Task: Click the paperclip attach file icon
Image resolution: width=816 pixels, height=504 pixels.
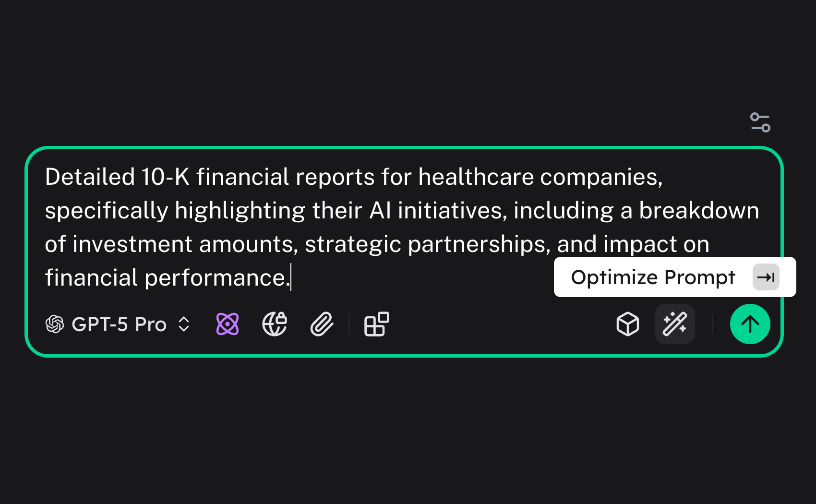Action: pos(322,324)
